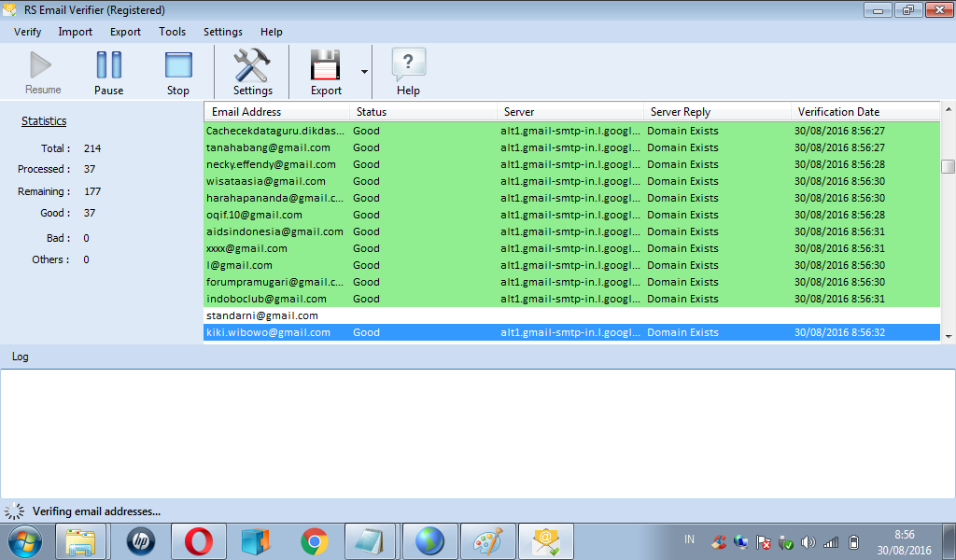Select forumpramugari@gmail.c... row
The height and width of the screenshot is (560, 956).
pyautogui.click(x=571, y=282)
